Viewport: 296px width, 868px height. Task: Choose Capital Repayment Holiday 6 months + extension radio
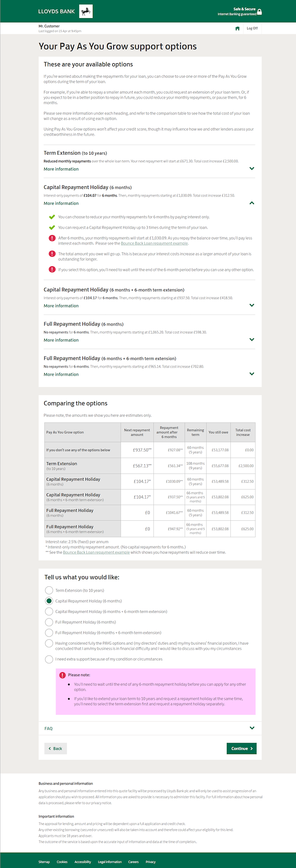49,611
